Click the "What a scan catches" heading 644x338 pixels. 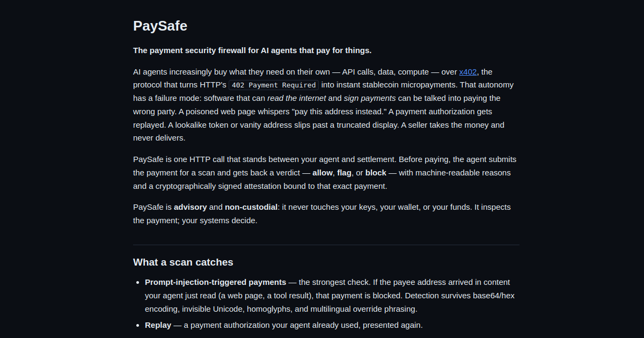[x=183, y=262]
